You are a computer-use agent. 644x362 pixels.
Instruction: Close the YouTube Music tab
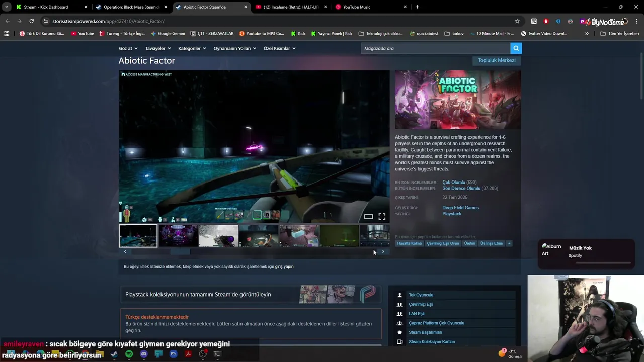pos(405,7)
